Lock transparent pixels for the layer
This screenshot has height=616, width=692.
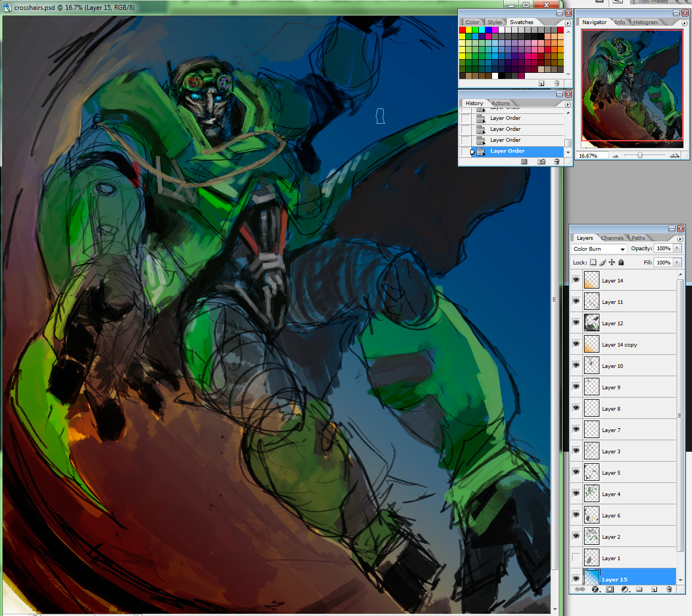click(x=593, y=262)
